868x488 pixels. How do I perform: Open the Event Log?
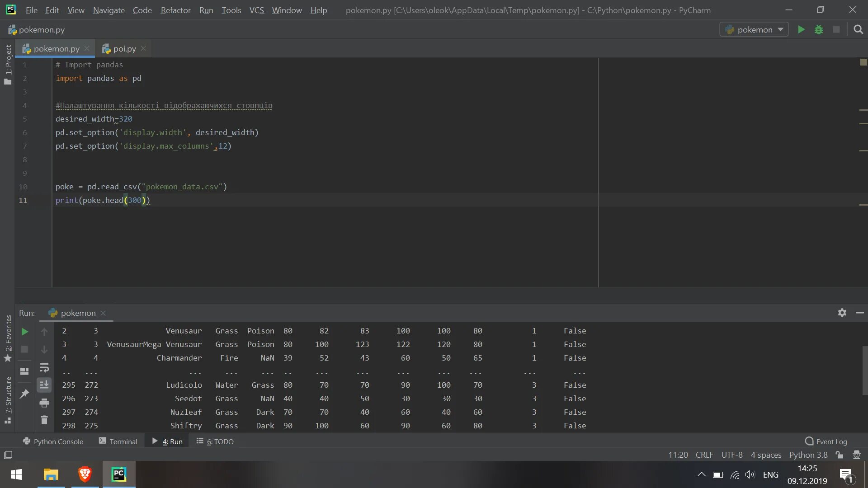coord(826,441)
